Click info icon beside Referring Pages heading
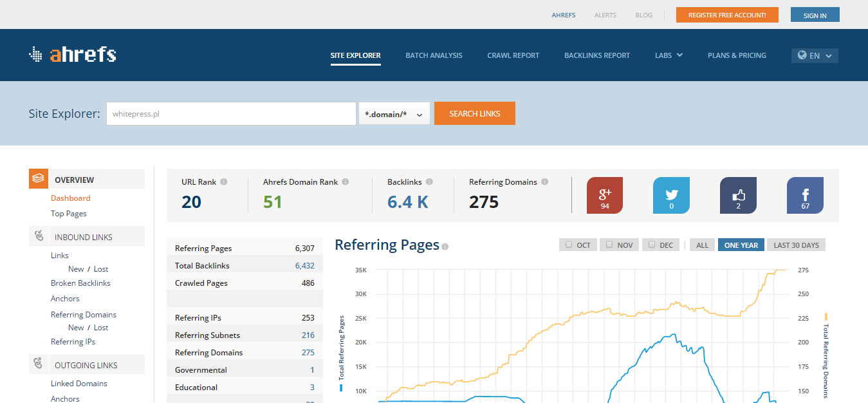The height and width of the screenshot is (403, 868). pyautogui.click(x=445, y=247)
